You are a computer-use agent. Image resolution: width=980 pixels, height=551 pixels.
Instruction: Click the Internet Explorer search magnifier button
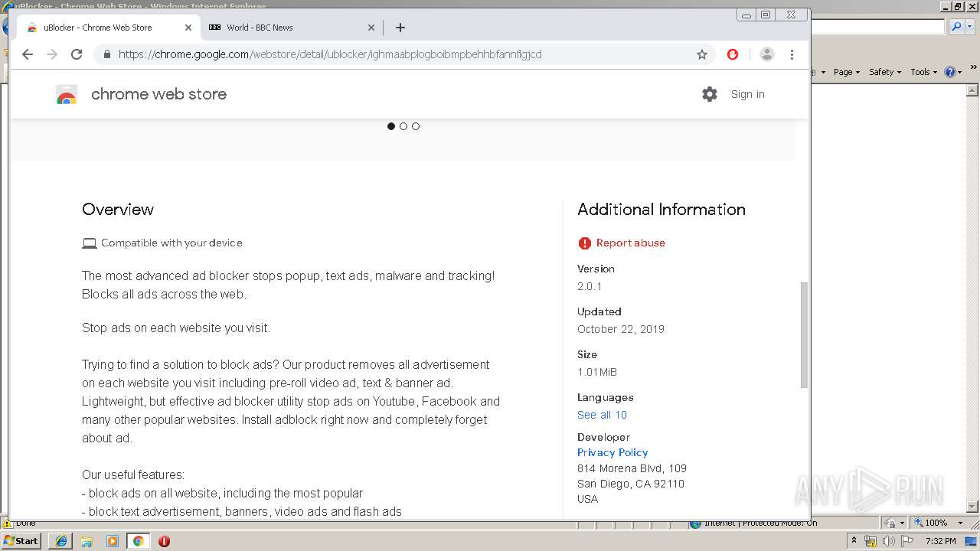[955, 27]
